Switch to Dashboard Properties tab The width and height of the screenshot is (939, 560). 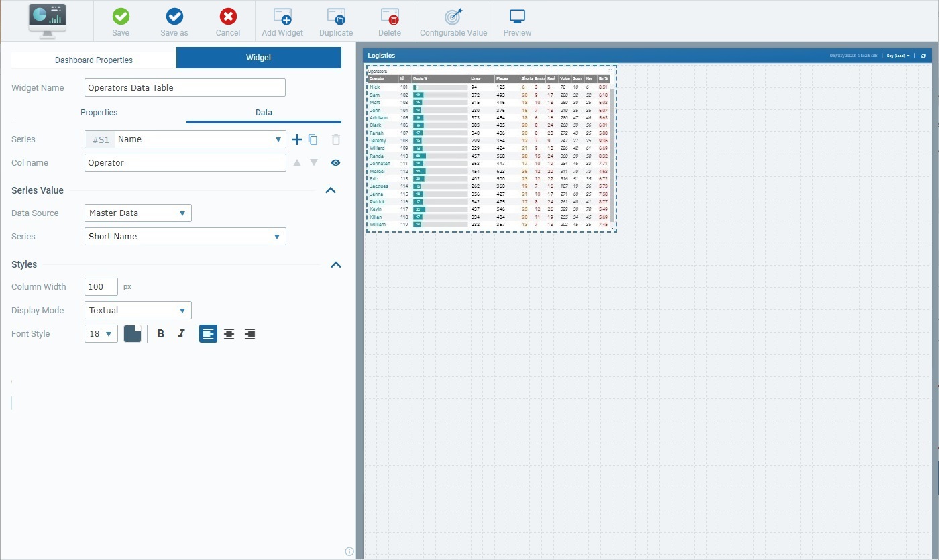[94, 60]
